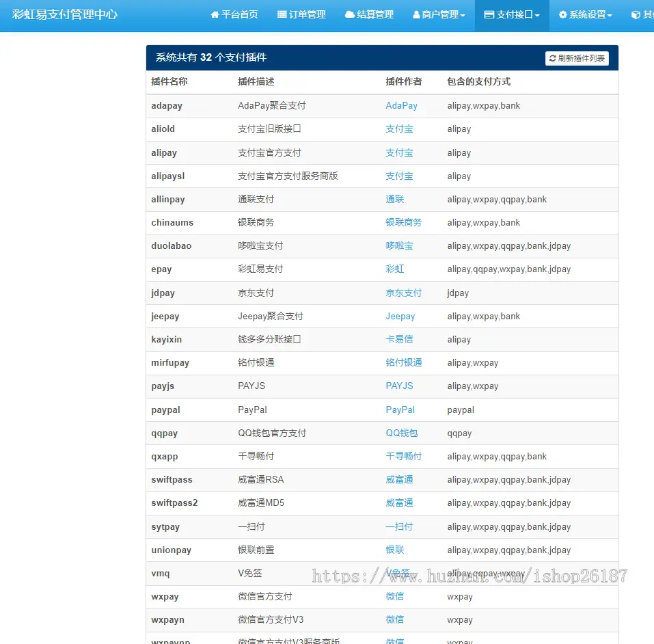This screenshot has height=644, width=654.
Task: Open the 支付宝 author link in the alipaysl row
Action: pyautogui.click(x=399, y=176)
